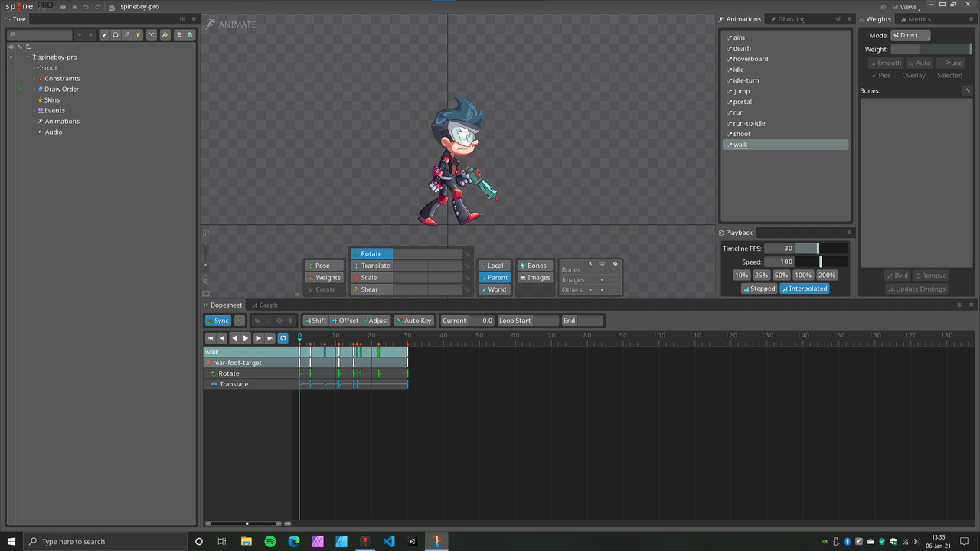Click the collapse all icon in Tree toolbar
The height and width of the screenshot is (551, 980).
(179, 35)
